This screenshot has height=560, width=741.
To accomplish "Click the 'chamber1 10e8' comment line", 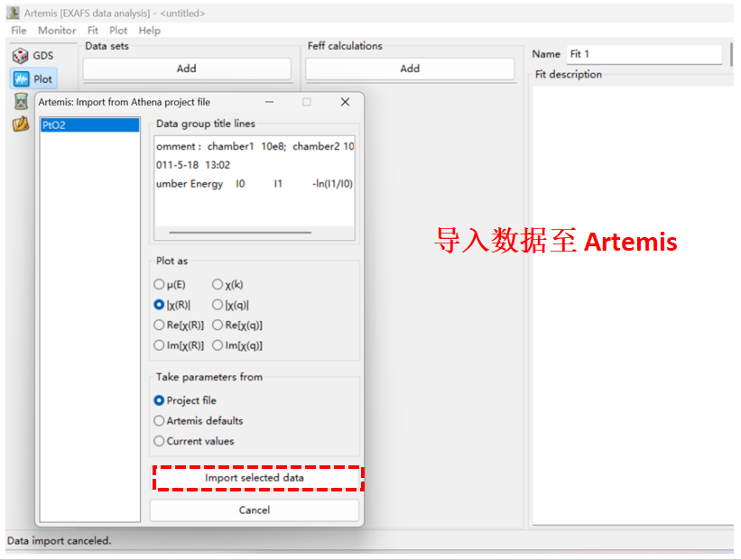I will click(255, 146).
